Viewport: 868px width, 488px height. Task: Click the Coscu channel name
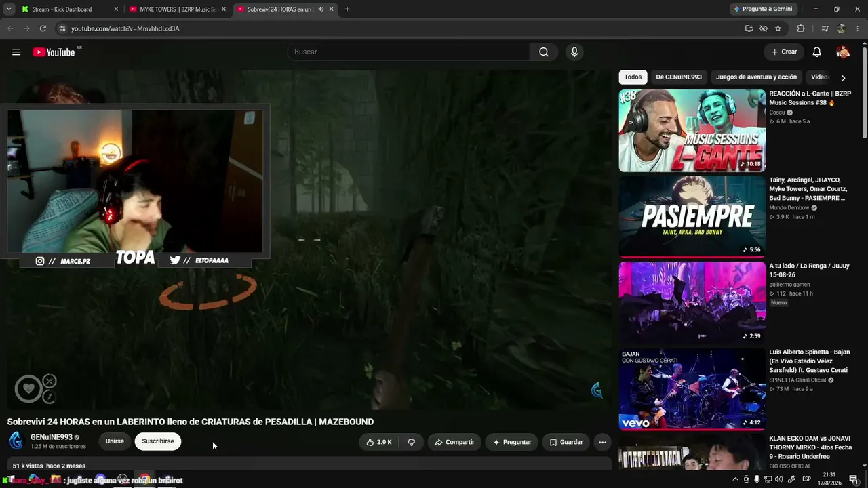776,113
